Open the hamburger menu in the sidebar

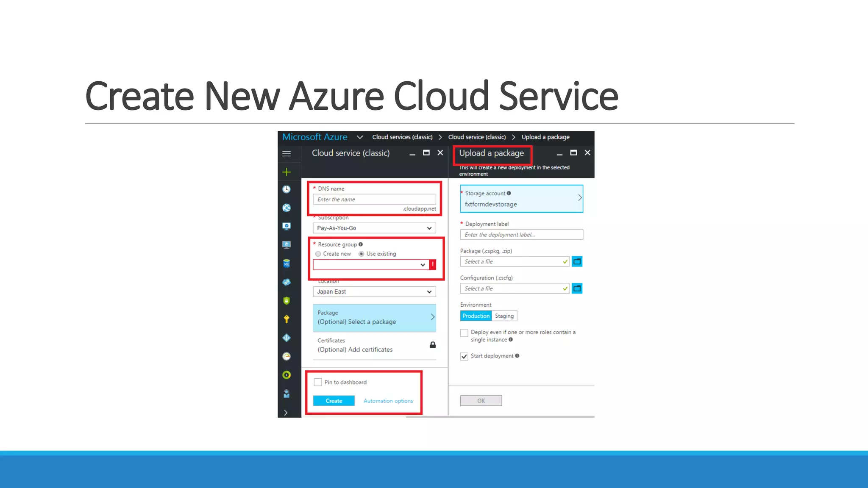click(x=287, y=154)
